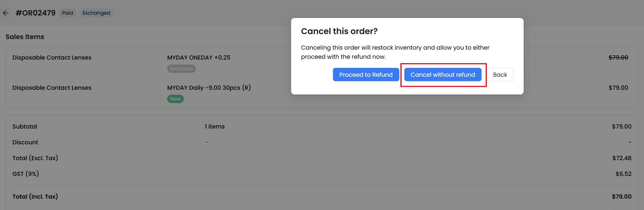The height and width of the screenshot is (210, 644).
Task: Select MYDAY Daily -9.00 30pcs (R) item
Action: pyautogui.click(x=209, y=88)
